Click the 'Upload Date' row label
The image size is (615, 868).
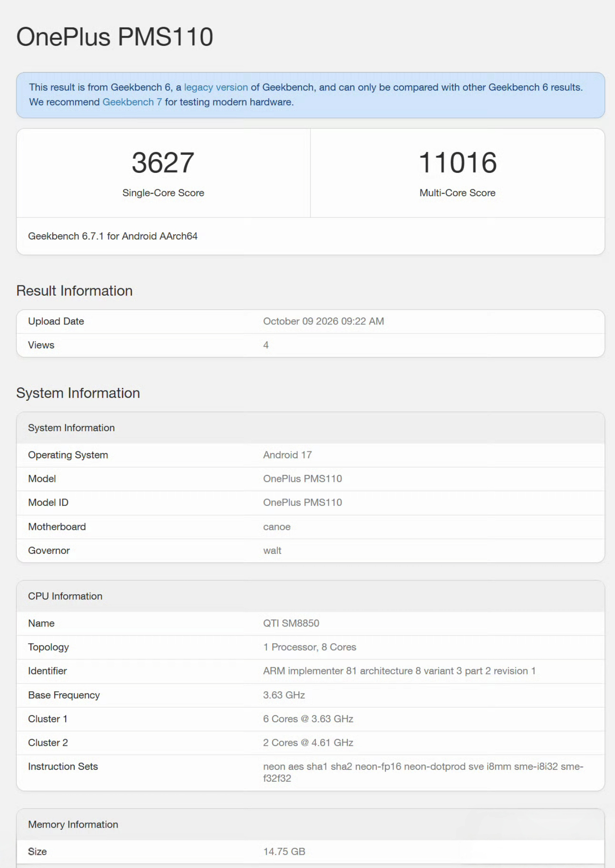56,321
